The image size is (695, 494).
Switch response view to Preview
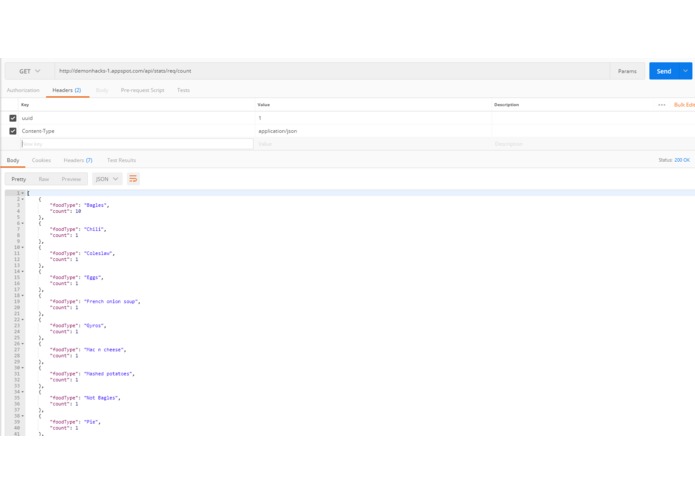click(x=71, y=179)
